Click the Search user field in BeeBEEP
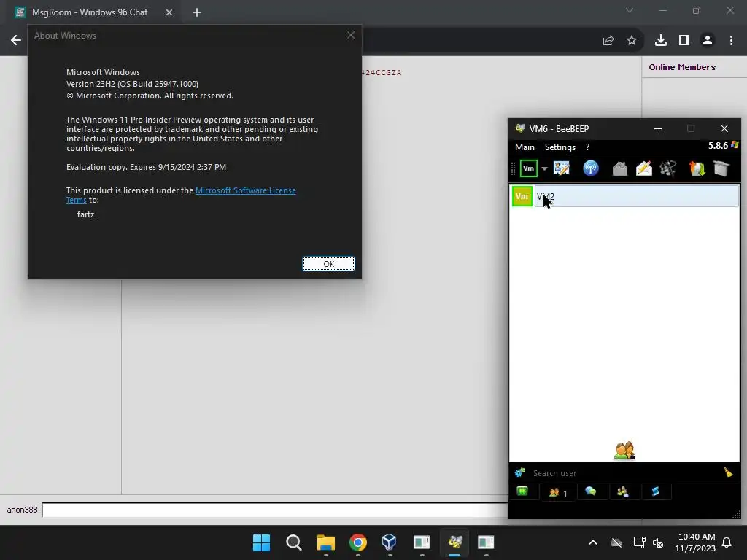The height and width of the screenshot is (560, 747). pyautogui.click(x=624, y=472)
